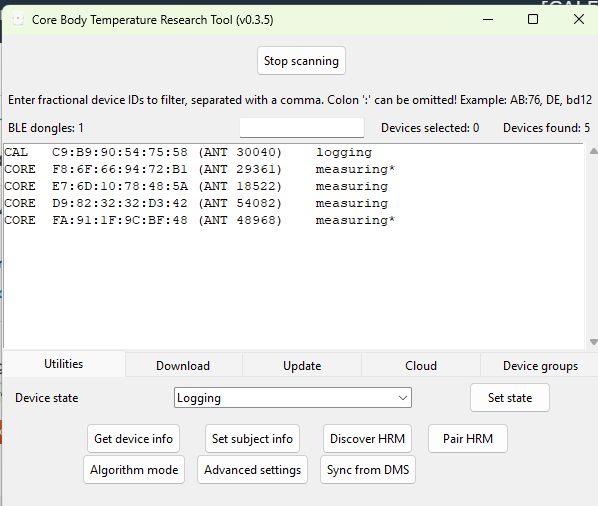Focus the device ID filter field
Viewport: 598px width, 506px height.
302,127
